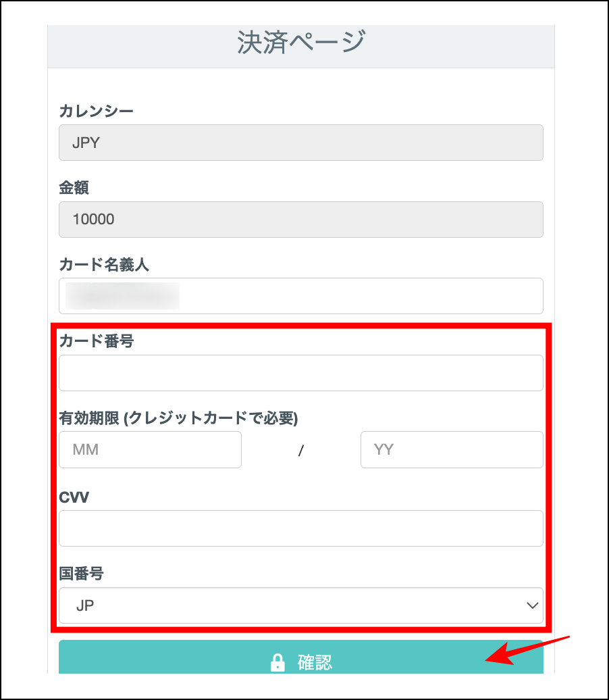
Task: Click the lock icon on 確認 button
Action: (277, 662)
